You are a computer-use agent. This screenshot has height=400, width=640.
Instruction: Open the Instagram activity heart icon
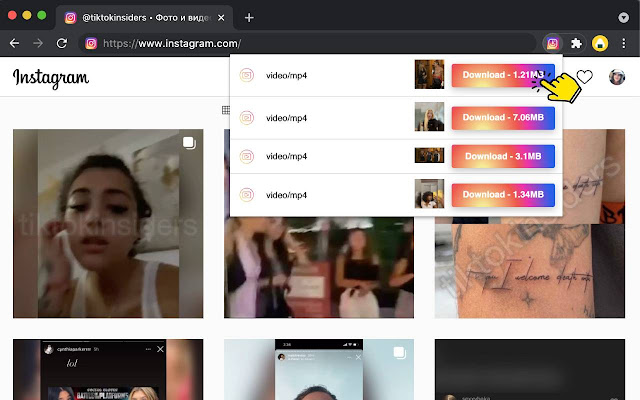coord(584,76)
